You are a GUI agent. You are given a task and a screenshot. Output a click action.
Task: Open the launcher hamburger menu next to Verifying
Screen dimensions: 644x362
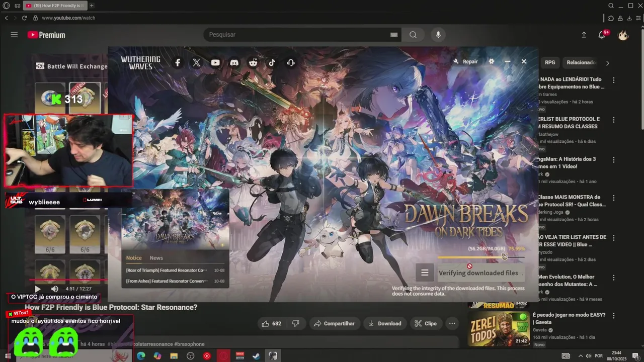[x=425, y=273]
